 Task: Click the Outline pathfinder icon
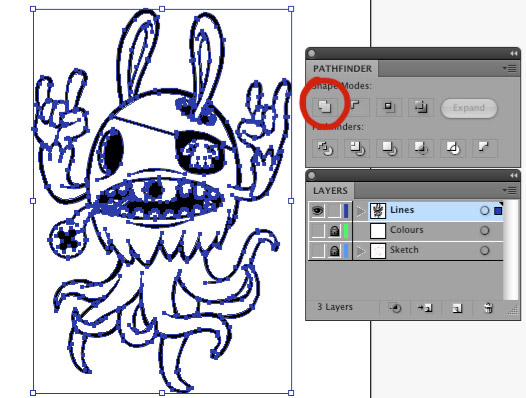coord(453,148)
